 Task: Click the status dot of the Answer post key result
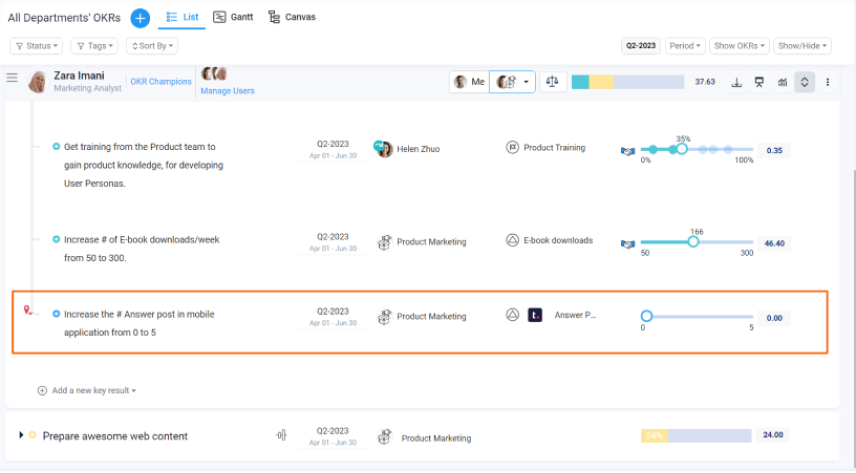(56, 314)
